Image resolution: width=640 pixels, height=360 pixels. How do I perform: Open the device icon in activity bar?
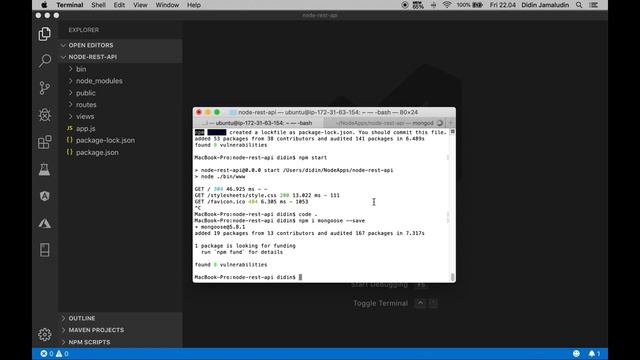(44, 250)
